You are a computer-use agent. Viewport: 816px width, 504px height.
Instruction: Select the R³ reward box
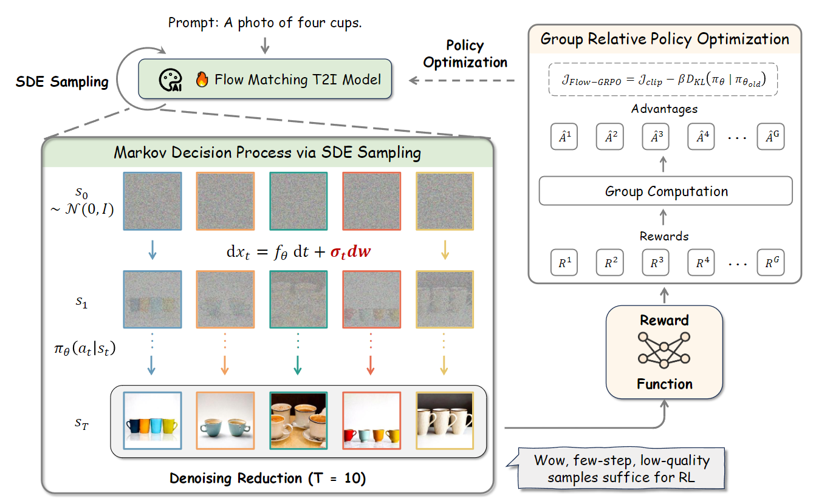coord(655,262)
